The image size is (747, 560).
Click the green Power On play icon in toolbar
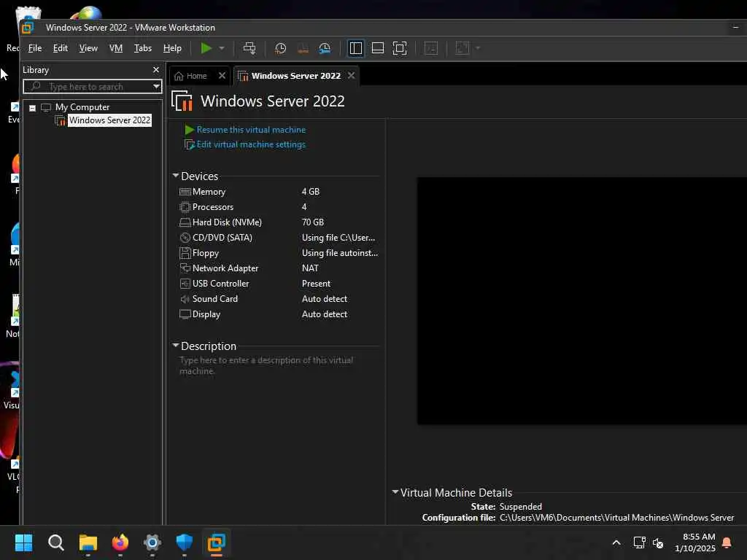point(206,48)
